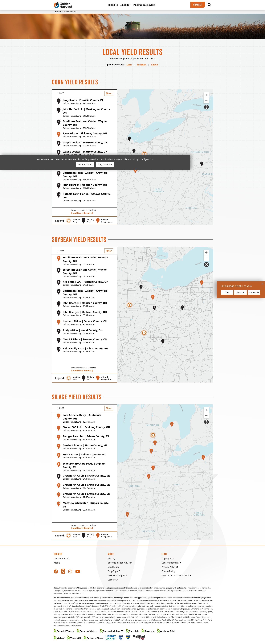
Task: Open the Instagram social icon in footer
Action: click(70, 572)
